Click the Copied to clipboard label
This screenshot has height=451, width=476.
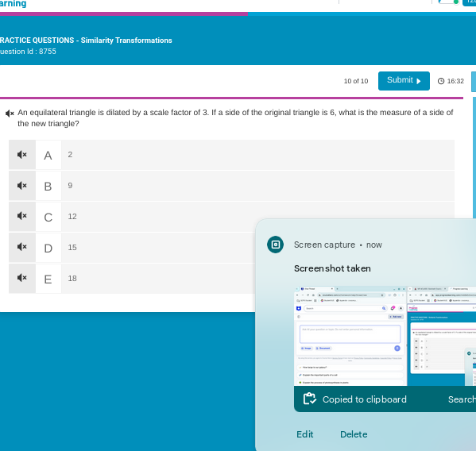pos(364,399)
